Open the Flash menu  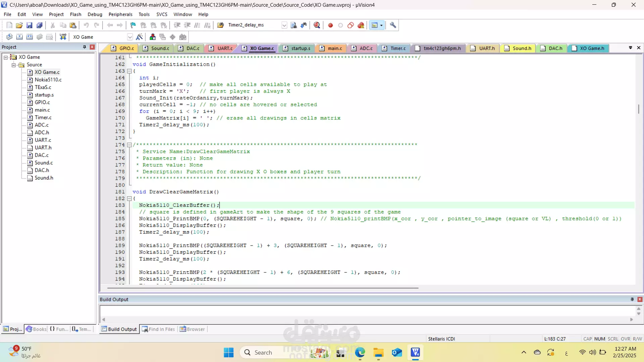(76, 14)
